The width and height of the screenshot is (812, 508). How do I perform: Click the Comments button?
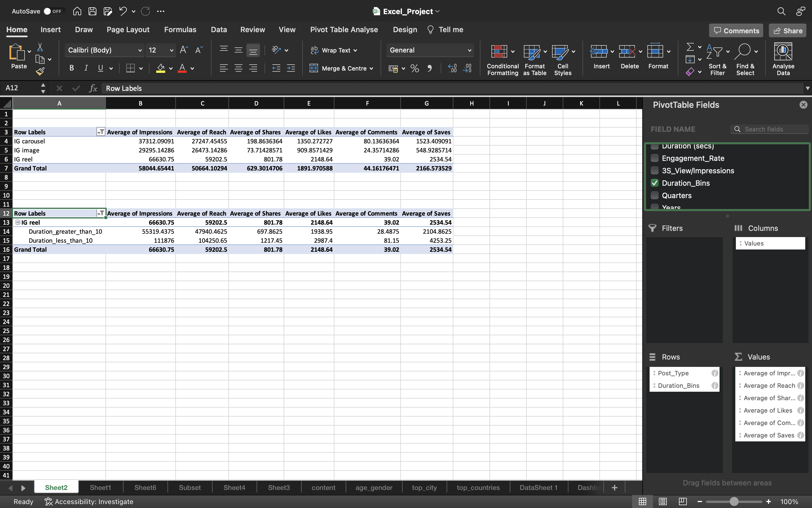coord(736,30)
